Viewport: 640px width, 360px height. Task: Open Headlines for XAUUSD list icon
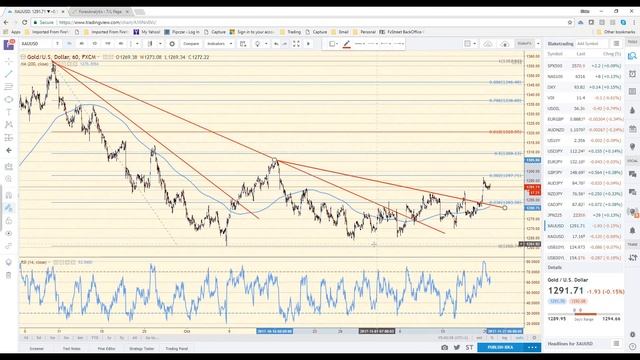pos(616,344)
